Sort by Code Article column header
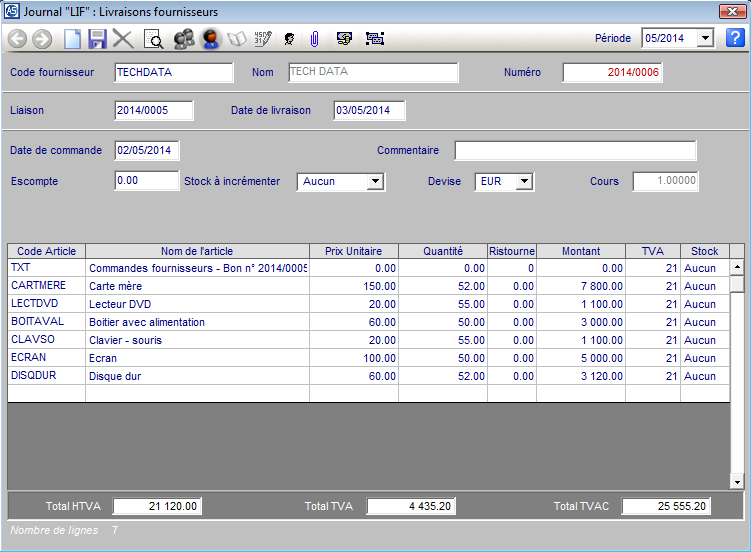The width and height of the screenshot is (751, 552). click(x=46, y=251)
